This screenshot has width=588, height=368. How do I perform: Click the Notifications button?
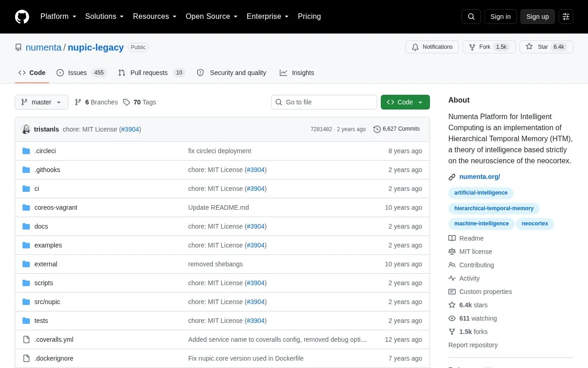(x=432, y=47)
